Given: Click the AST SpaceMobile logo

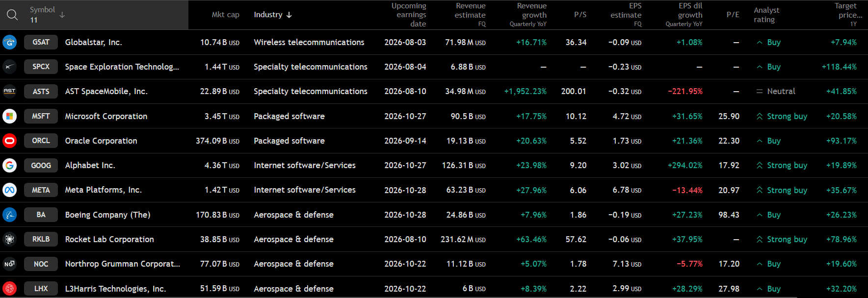Looking at the screenshot, I should (x=10, y=91).
